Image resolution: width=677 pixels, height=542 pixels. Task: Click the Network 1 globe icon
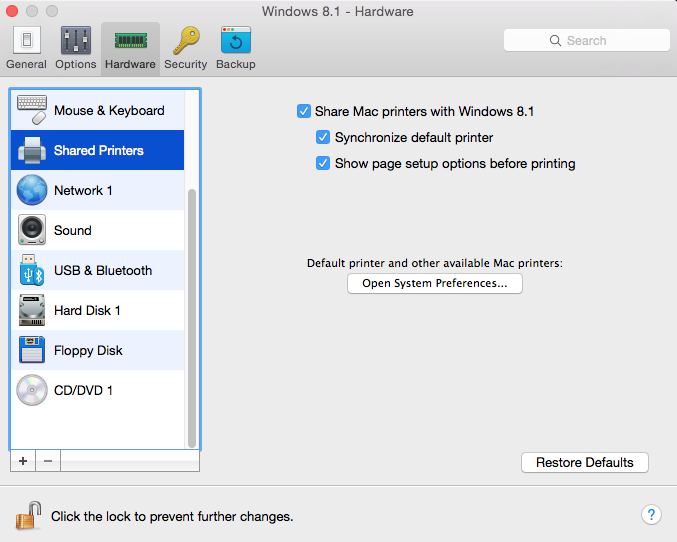coord(32,190)
